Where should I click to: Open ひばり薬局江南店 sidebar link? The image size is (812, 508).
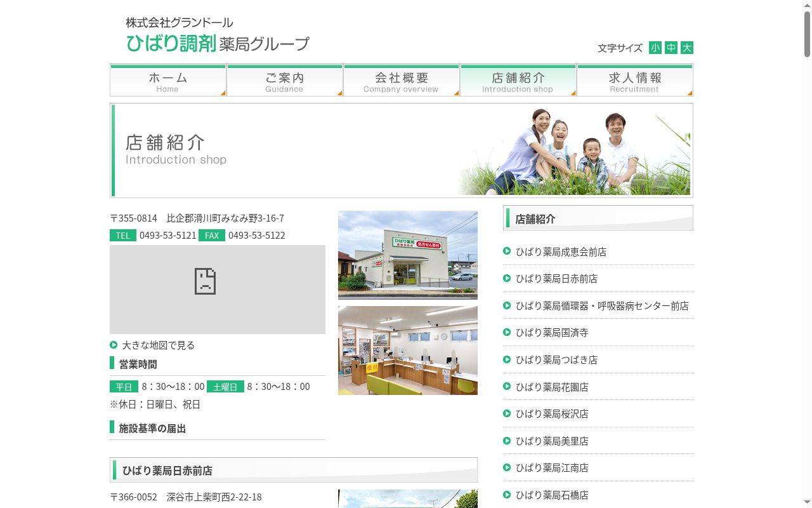pyautogui.click(x=552, y=468)
